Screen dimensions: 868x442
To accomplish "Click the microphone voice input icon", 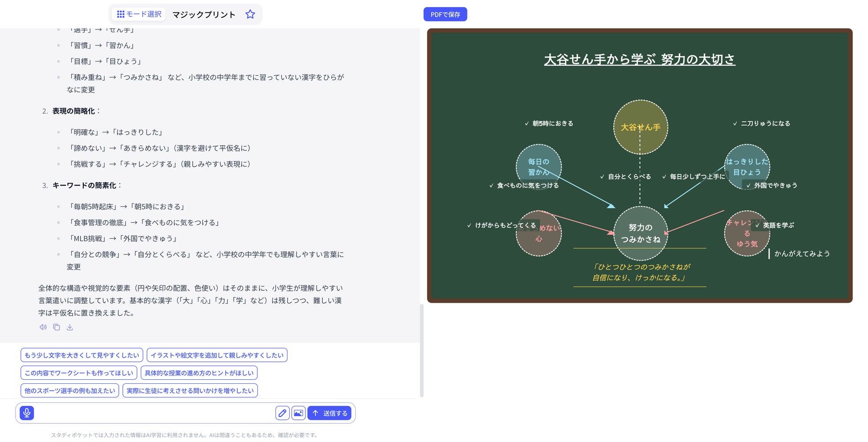I will pyautogui.click(x=27, y=413).
